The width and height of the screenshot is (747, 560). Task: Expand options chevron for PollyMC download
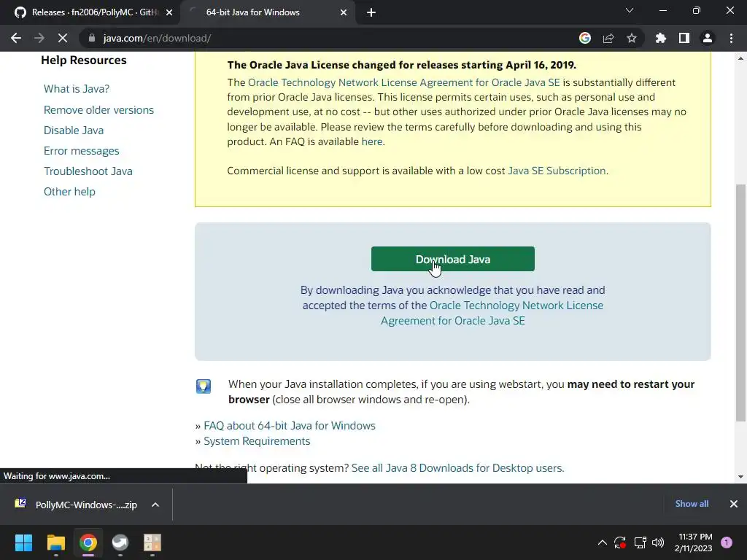(155, 505)
